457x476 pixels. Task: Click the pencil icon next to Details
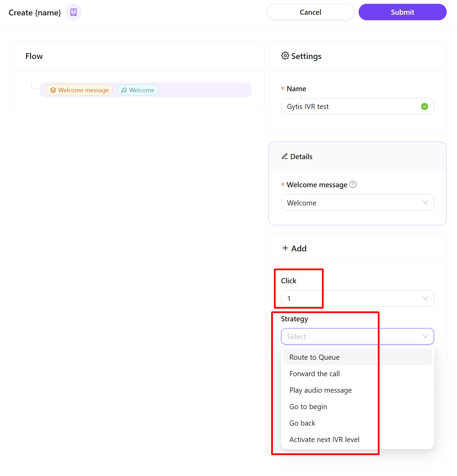285,156
